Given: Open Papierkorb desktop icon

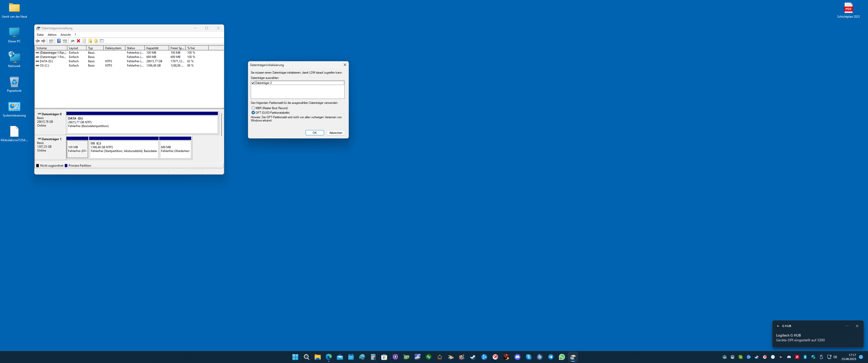Looking at the screenshot, I should (x=14, y=84).
